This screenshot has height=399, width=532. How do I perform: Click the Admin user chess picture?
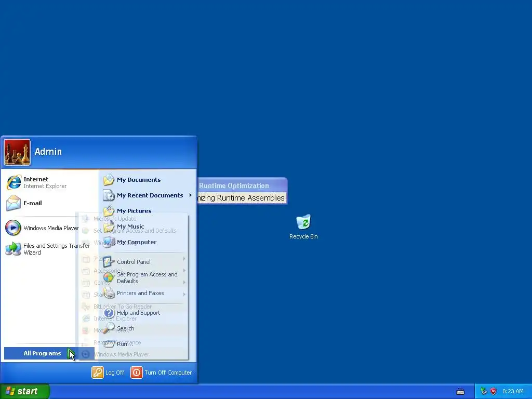[17, 152]
